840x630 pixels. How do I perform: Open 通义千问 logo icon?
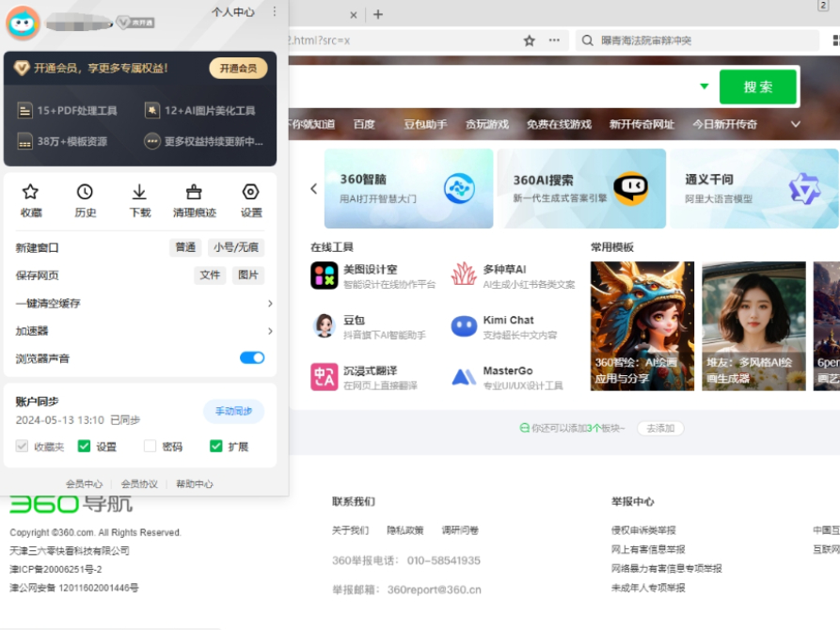[804, 189]
